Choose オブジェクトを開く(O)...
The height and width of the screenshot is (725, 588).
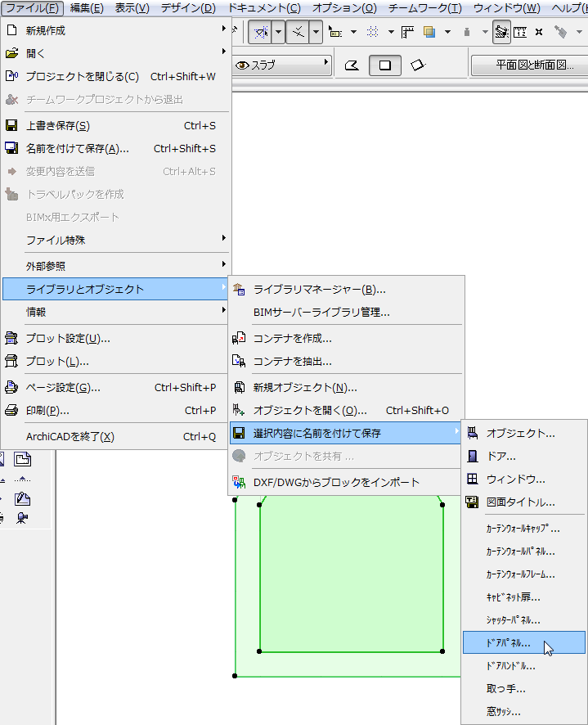pyautogui.click(x=346, y=410)
